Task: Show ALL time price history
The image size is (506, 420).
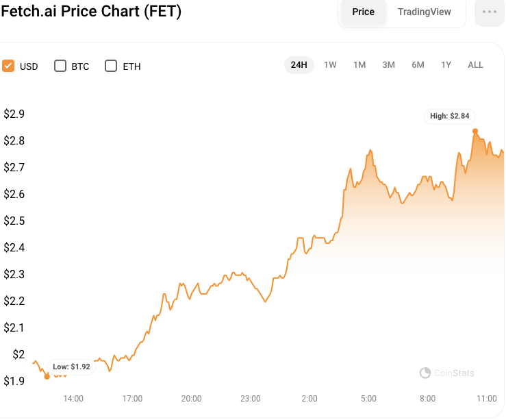Action: coord(475,65)
